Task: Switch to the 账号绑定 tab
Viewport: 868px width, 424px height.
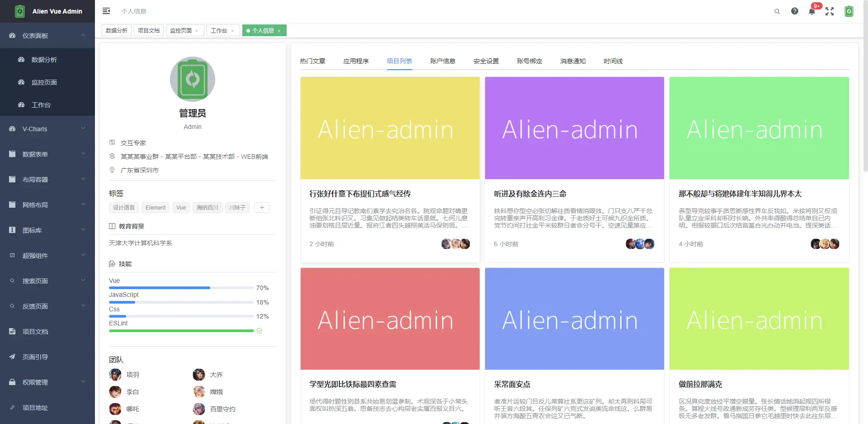Action: (529, 61)
